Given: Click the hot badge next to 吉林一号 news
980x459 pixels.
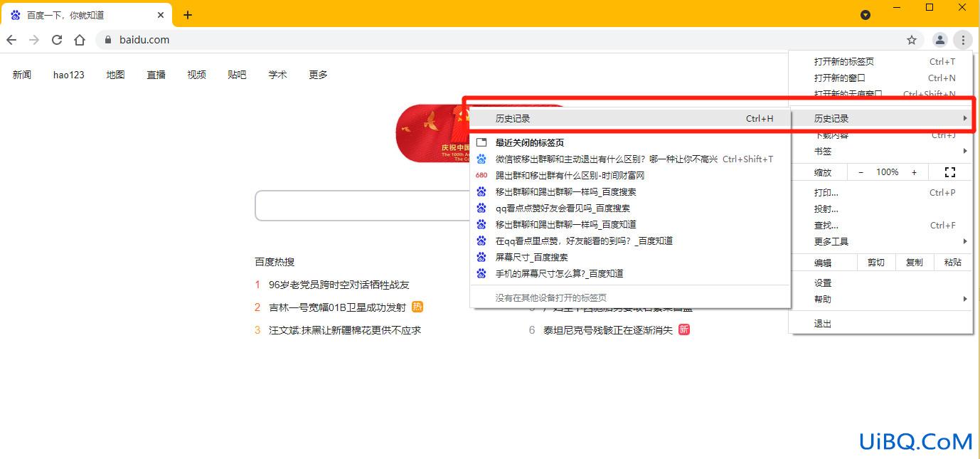Looking at the screenshot, I should 417,307.
